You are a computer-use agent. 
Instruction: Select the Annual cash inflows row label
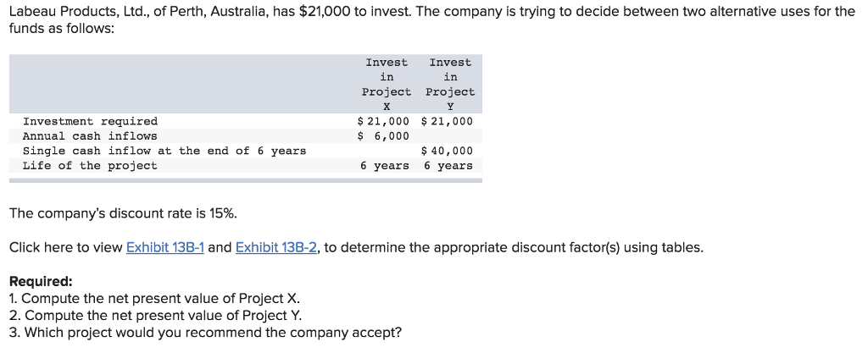pyautogui.click(x=90, y=135)
